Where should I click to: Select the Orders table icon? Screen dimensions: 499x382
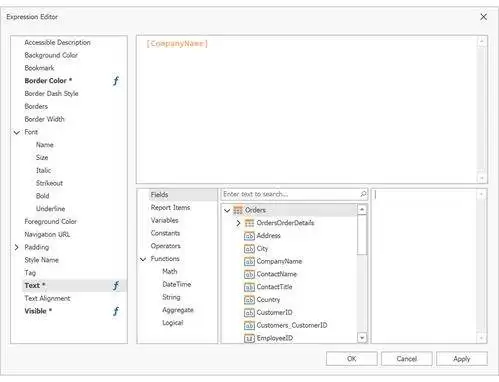pos(238,210)
